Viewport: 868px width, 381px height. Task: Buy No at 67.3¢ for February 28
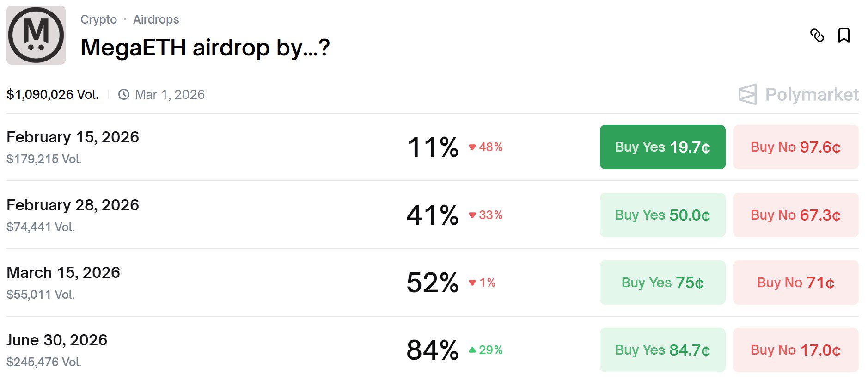795,215
